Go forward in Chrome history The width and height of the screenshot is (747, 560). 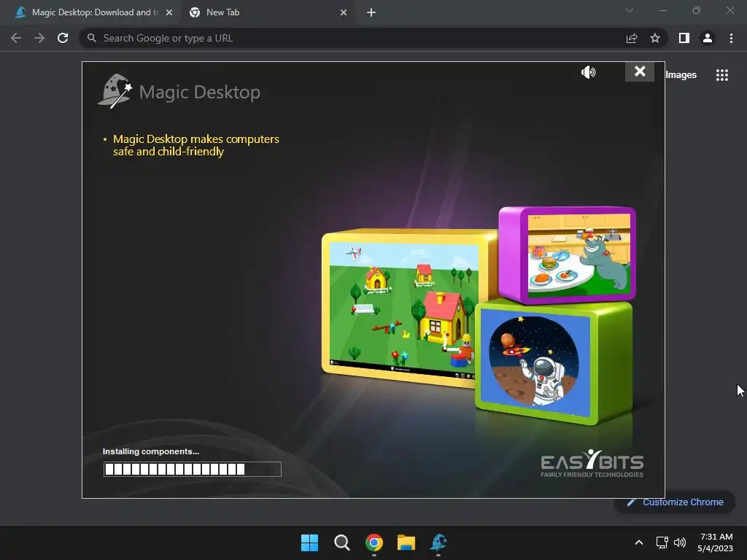pos(39,38)
